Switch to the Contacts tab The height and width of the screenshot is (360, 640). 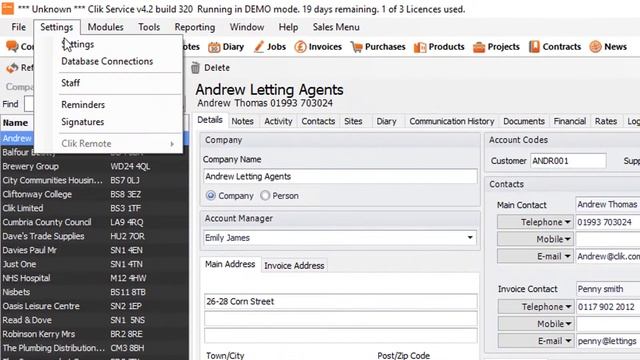[318, 121]
